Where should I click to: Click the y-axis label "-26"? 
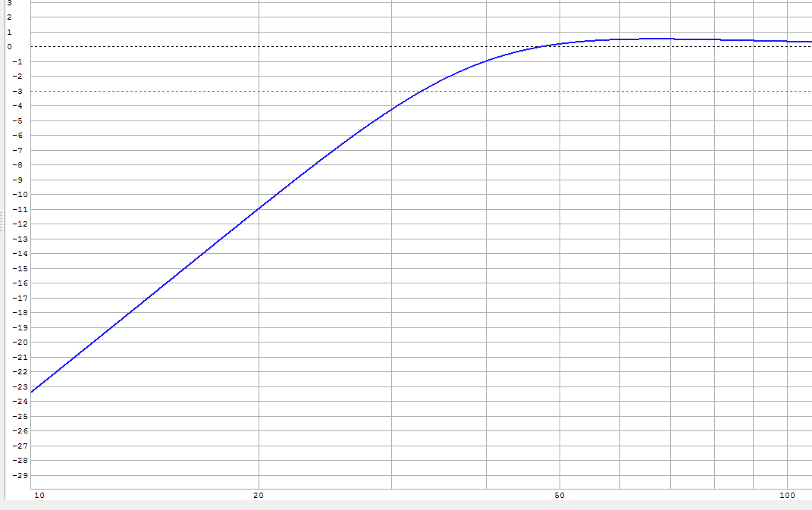pos(20,430)
